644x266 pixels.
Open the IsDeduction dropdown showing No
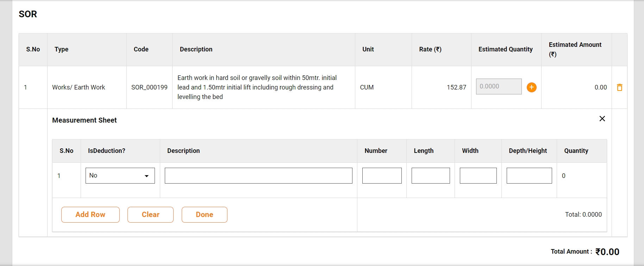pyautogui.click(x=120, y=175)
